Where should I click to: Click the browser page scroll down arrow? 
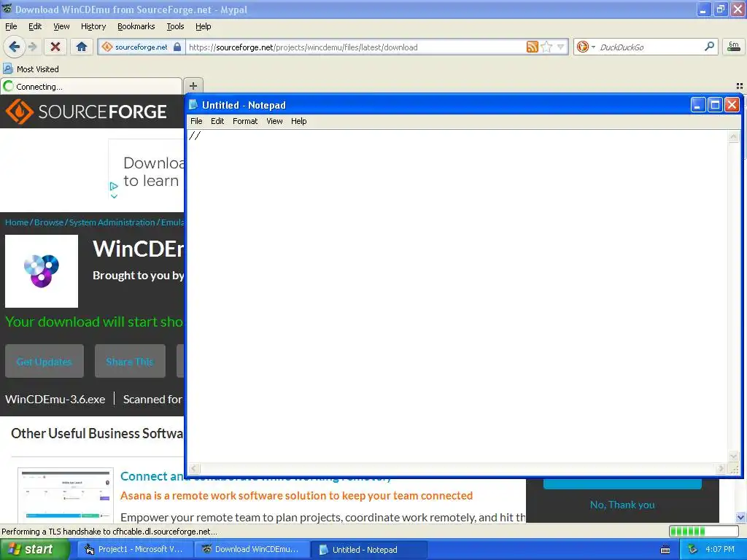click(x=740, y=517)
